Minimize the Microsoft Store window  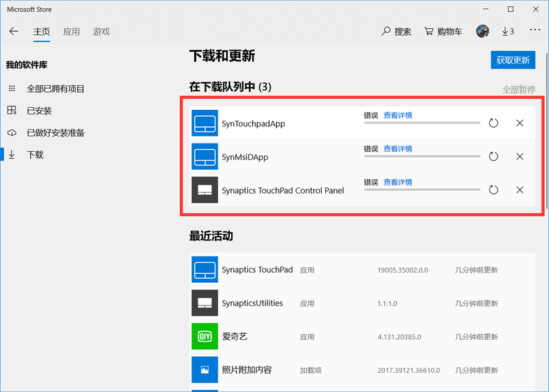point(486,9)
